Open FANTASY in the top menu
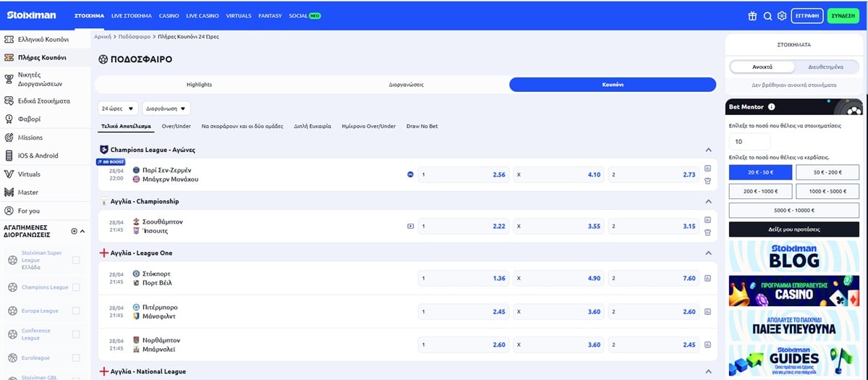Viewport: 868px width, 380px height. pyautogui.click(x=270, y=15)
